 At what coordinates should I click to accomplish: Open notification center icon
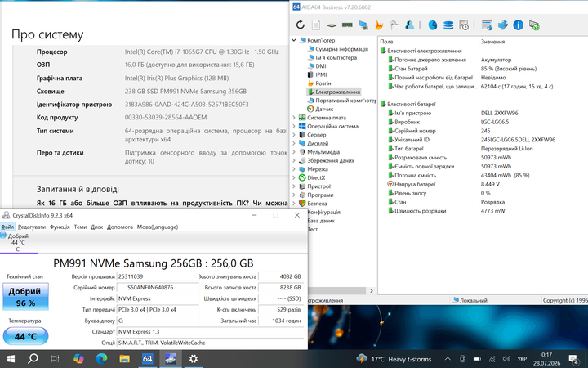pos(574,359)
